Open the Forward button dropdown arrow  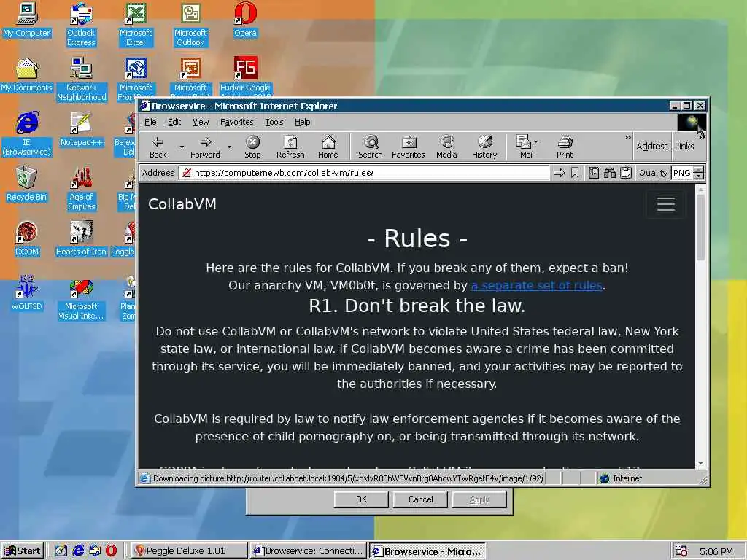[x=229, y=147]
